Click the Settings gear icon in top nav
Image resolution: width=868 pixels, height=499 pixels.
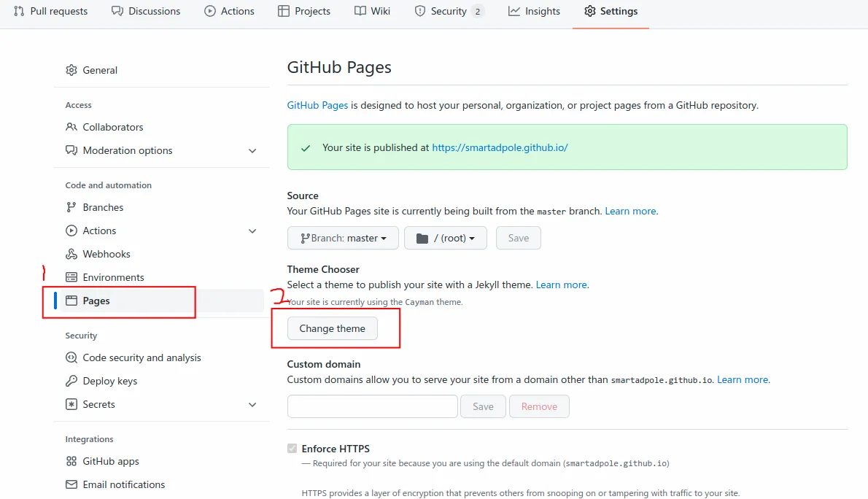tap(590, 11)
